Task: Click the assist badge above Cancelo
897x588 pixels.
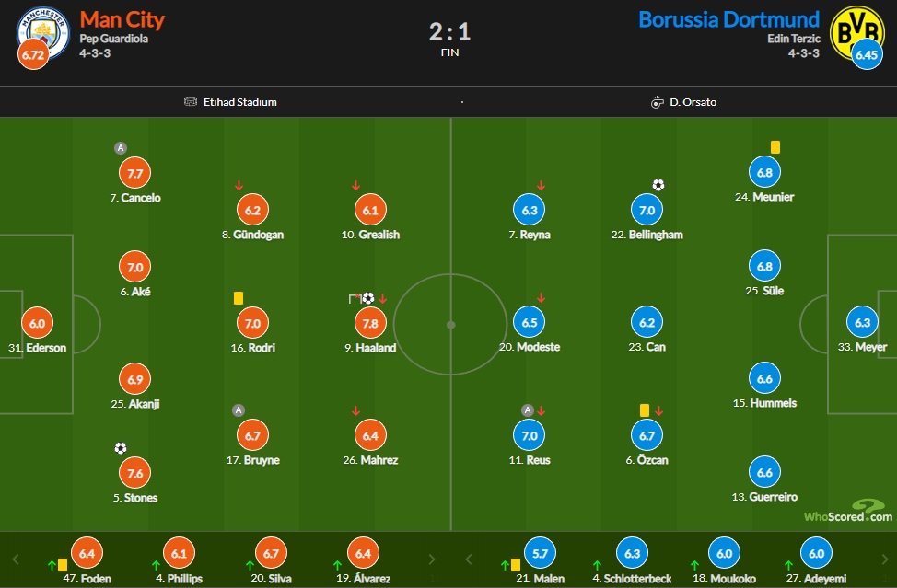Action: [x=120, y=148]
